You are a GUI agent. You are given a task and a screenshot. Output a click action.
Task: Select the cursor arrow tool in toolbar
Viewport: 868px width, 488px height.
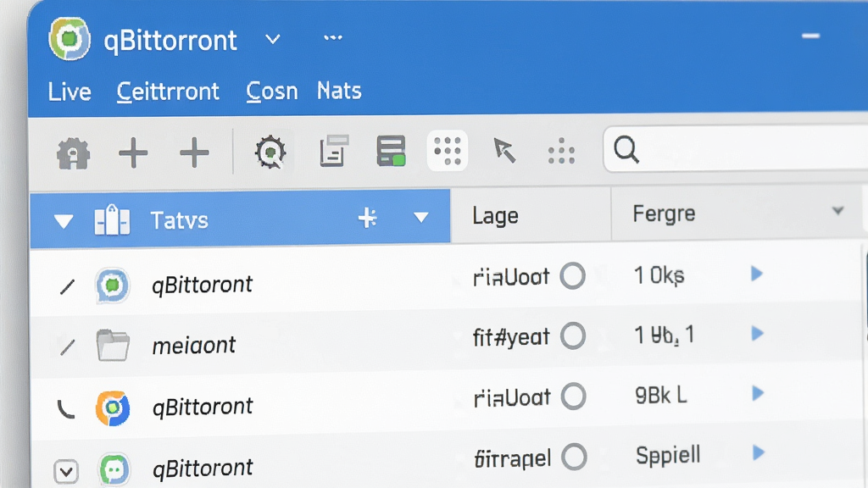(x=504, y=151)
